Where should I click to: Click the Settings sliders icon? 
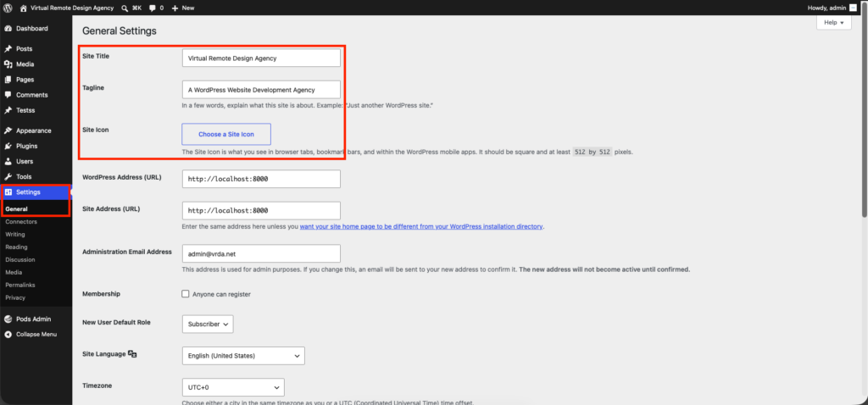coord(8,192)
